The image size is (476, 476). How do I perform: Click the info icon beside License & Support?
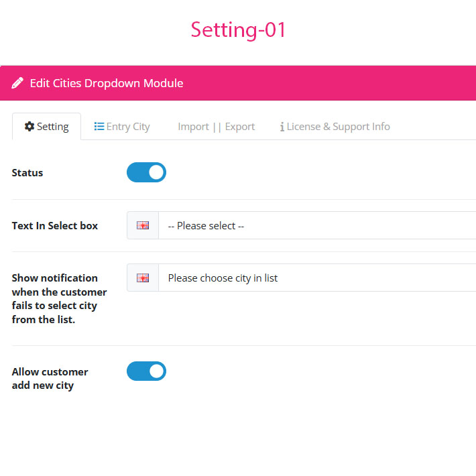(x=282, y=127)
